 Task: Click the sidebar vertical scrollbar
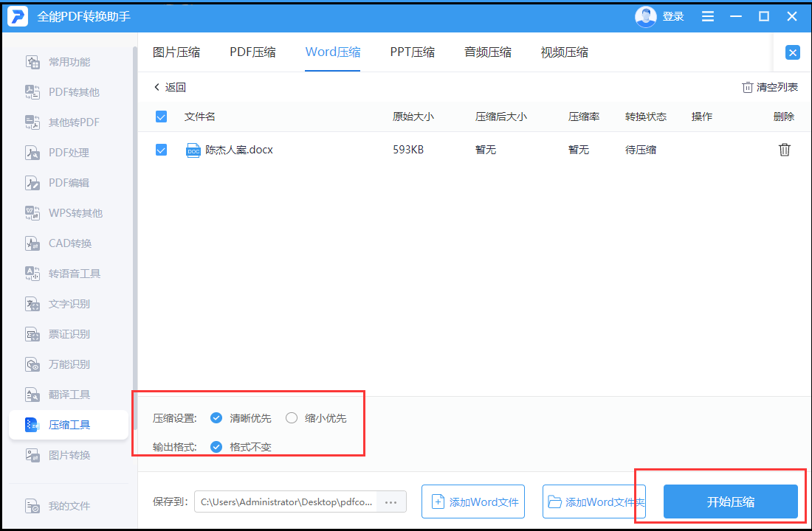[x=135, y=238]
